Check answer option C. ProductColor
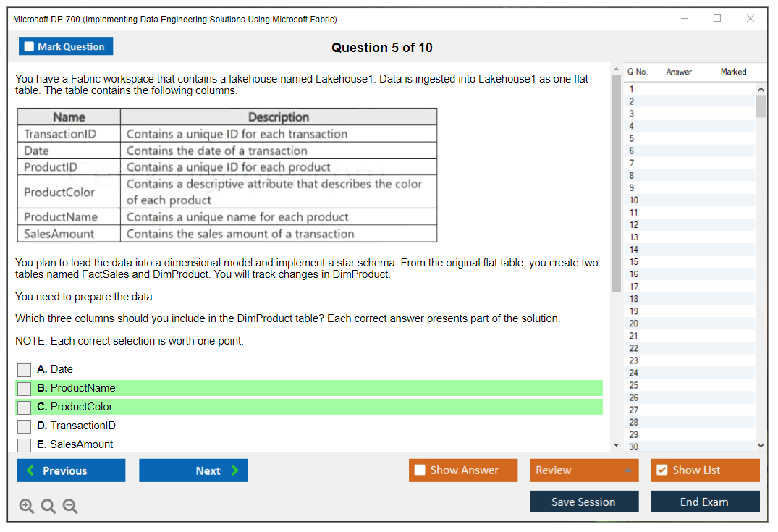The image size is (778, 532). pyautogui.click(x=24, y=407)
